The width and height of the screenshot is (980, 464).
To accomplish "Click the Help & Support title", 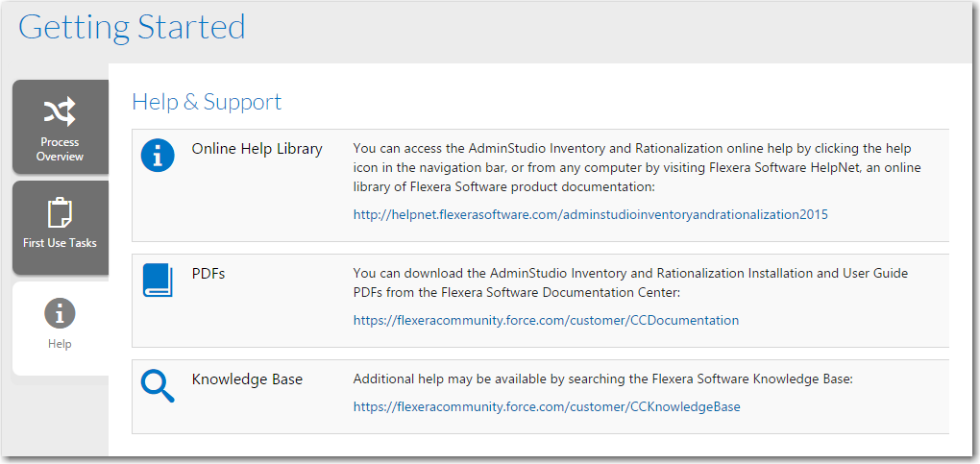I will [x=207, y=101].
